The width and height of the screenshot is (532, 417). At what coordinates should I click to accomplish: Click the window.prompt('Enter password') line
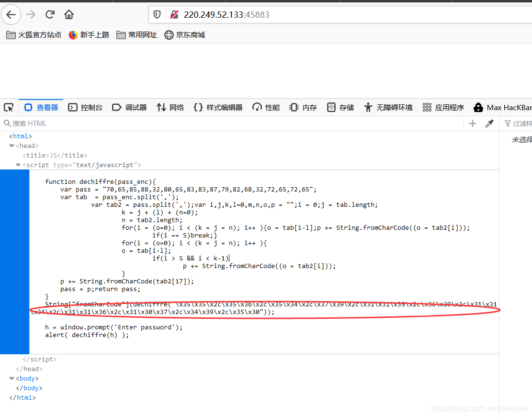click(x=113, y=327)
